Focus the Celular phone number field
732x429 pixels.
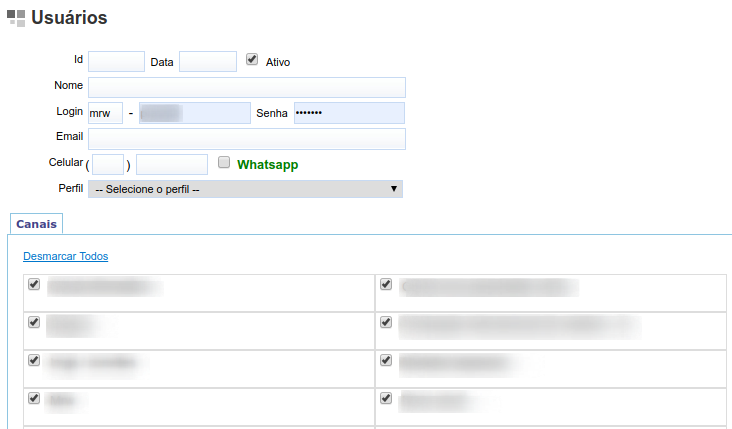pos(171,164)
